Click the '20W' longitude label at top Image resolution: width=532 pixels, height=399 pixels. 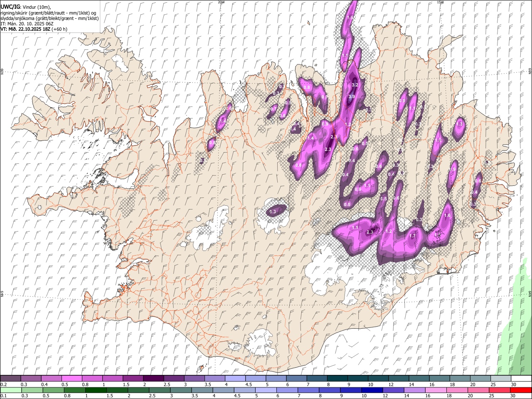tap(221, 2)
